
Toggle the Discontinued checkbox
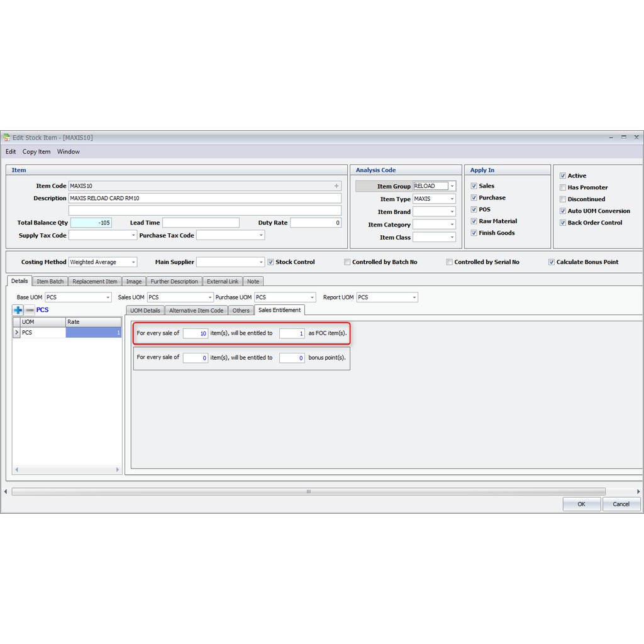coord(563,199)
